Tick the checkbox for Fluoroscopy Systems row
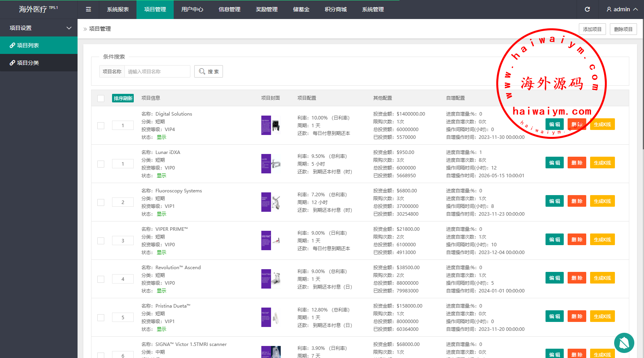 (101, 202)
